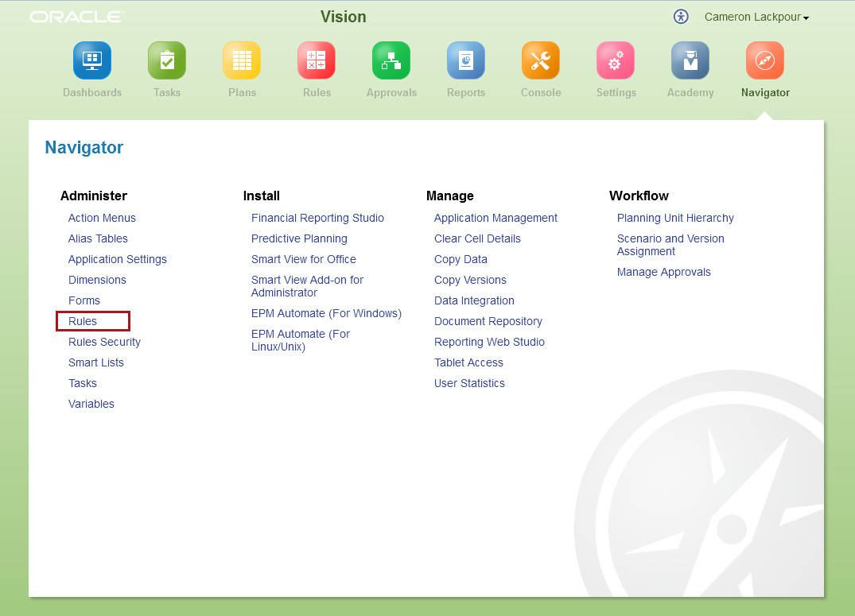855x616 pixels.
Task: Open Document Repository link
Action: click(488, 322)
